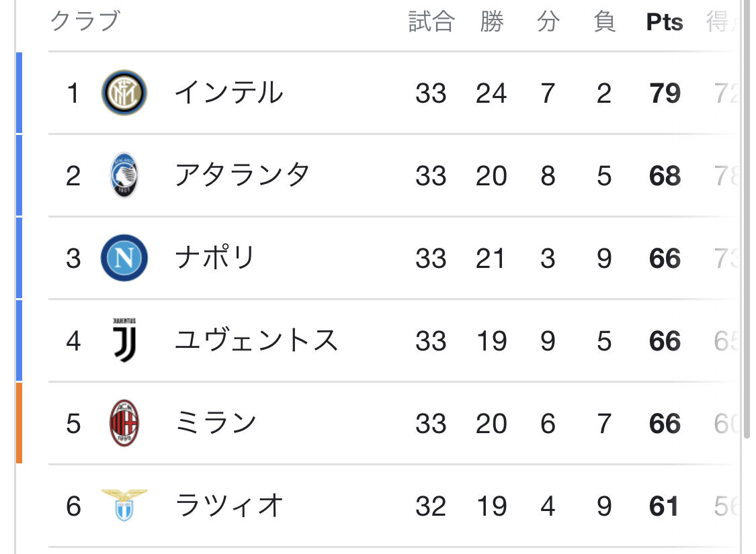Open the インテル team name link
The height and width of the screenshot is (554, 756).
228,93
